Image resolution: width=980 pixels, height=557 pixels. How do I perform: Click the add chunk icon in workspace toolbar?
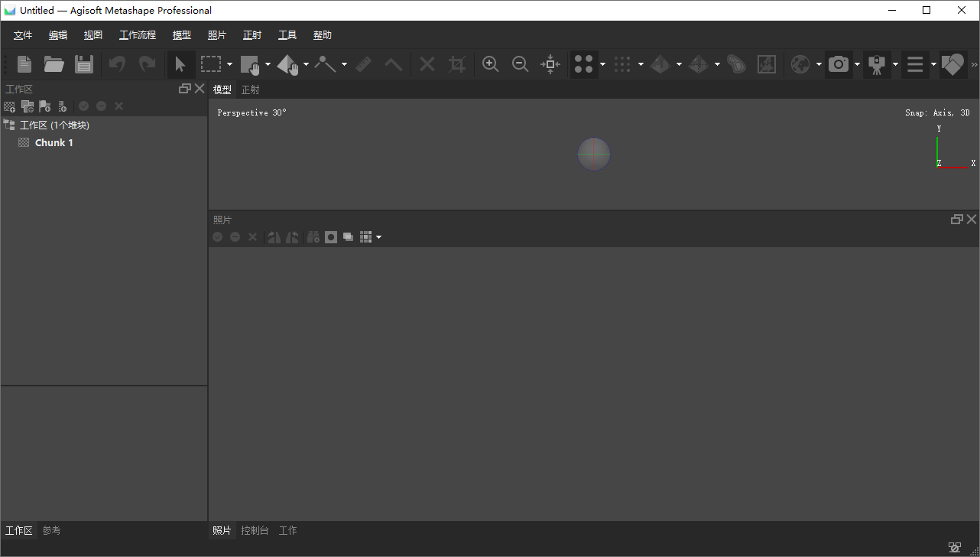pyautogui.click(x=9, y=106)
